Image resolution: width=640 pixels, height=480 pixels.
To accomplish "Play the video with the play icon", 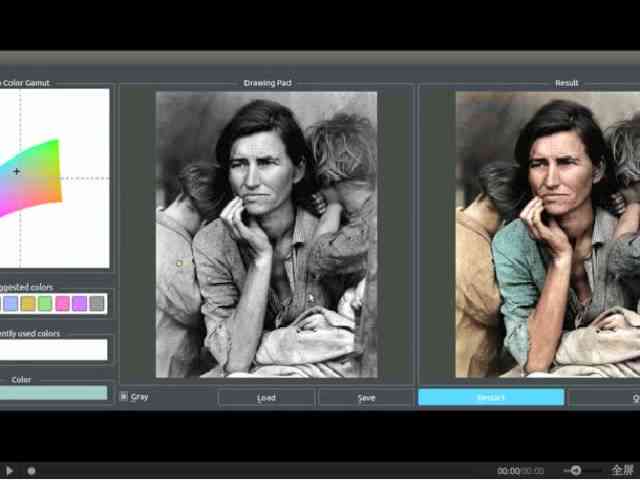I will pos(9,471).
